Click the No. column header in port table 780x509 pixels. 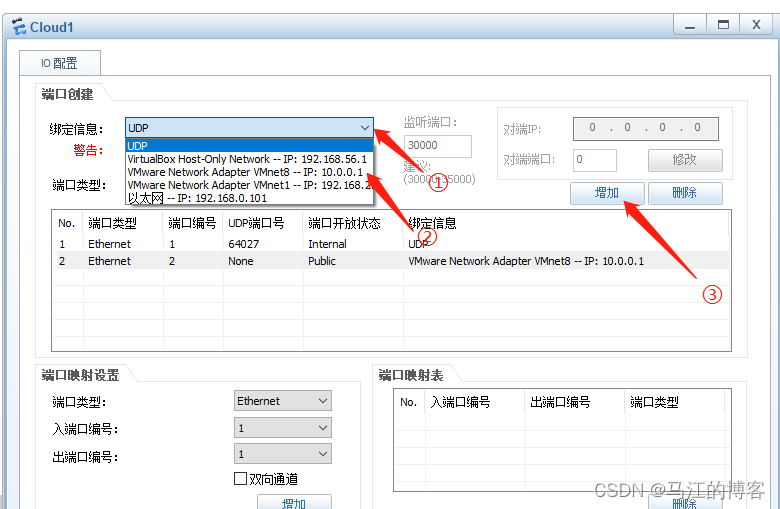(67, 223)
